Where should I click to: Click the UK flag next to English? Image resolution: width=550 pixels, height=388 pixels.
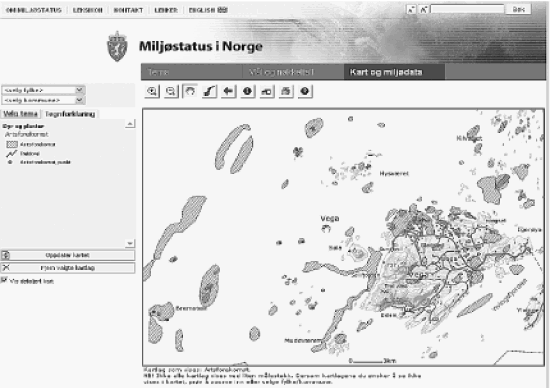pos(223,10)
